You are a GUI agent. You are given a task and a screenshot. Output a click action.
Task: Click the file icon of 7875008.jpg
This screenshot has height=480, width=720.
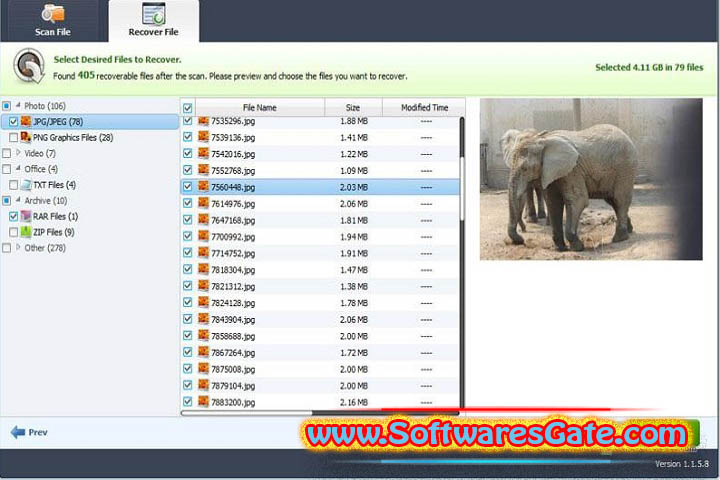pos(203,368)
